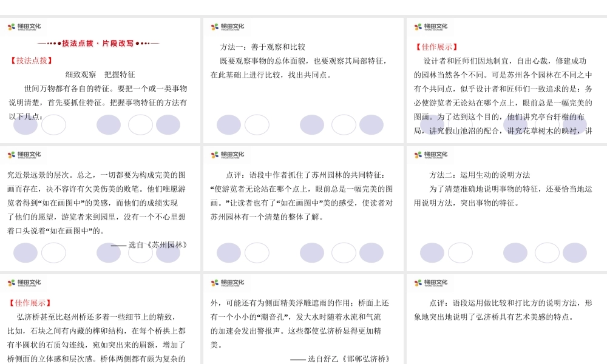The height and width of the screenshot is (364, 607).
Task: Click the 梯田文化 logo on the 技法点拨 slide
Action: (24, 27)
